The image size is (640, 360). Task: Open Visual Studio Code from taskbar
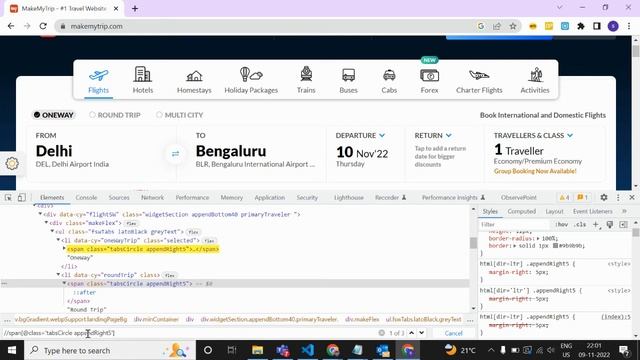[x=307, y=350]
